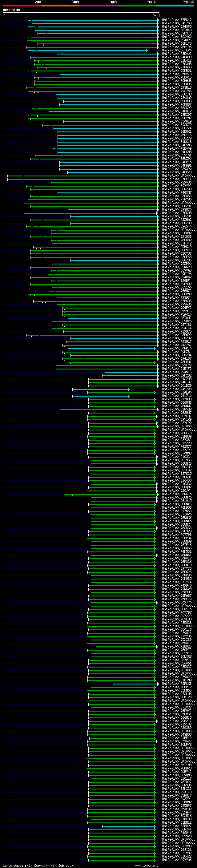Click the red 20% identity legend bar

(x=22, y=6)
